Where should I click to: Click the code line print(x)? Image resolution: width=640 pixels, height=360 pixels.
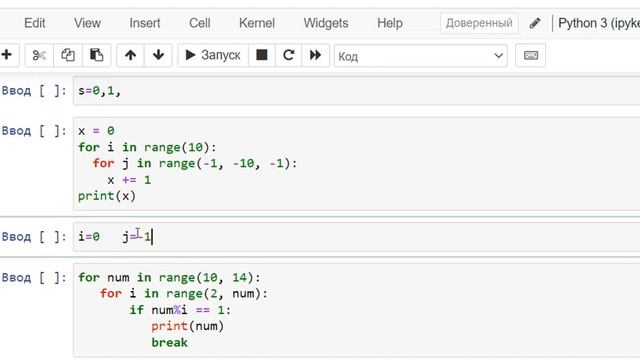(107, 196)
